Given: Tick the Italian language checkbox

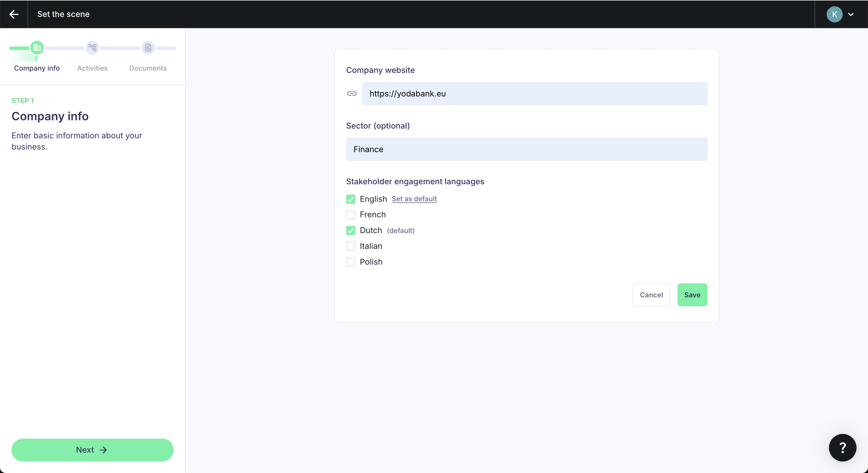Looking at the screenshot, I should click(x=350, y=246).
